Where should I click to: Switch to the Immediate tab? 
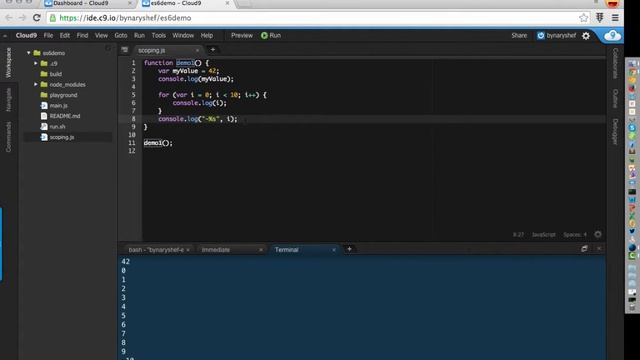[x=216, y=250]
